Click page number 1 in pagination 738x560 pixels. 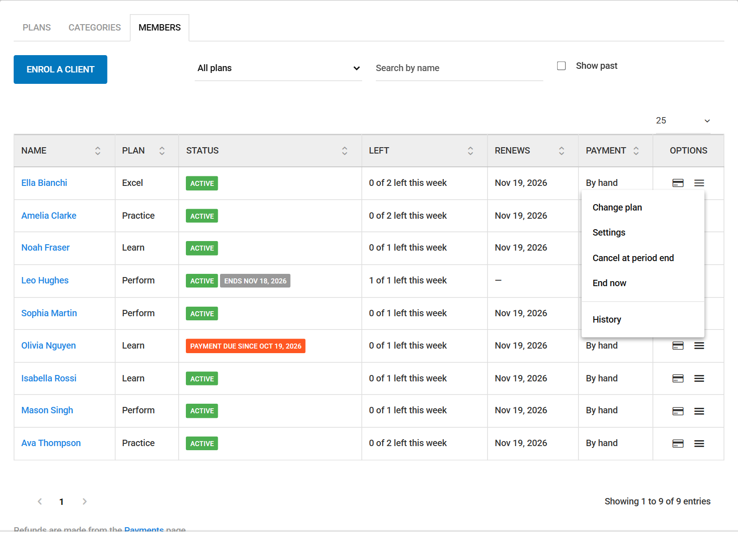pos(61,502)
